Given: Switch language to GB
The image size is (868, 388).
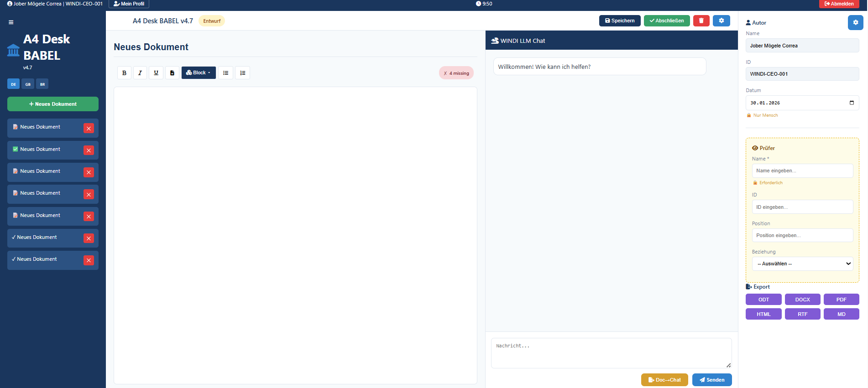Looking at the screenshot, I should coord(28,84).
